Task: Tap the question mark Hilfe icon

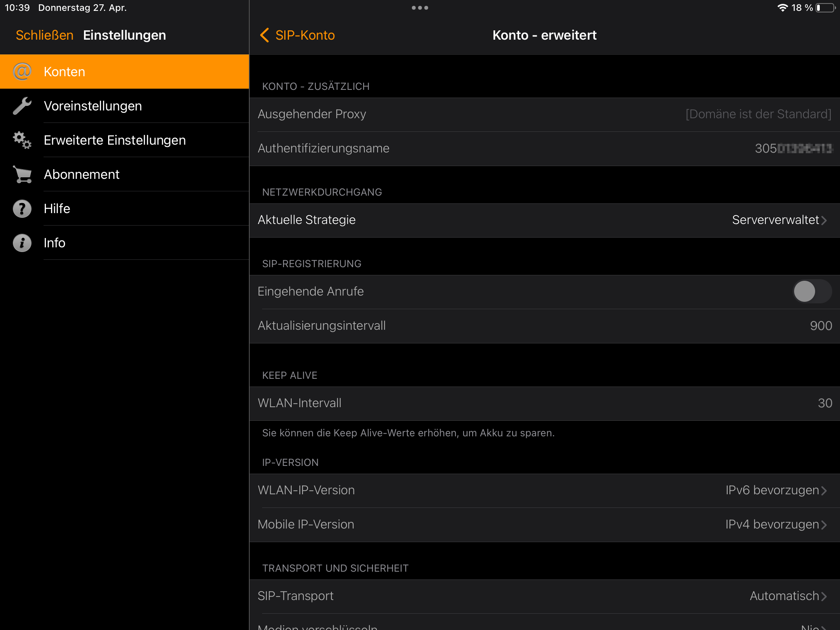Action: point(22,208)
